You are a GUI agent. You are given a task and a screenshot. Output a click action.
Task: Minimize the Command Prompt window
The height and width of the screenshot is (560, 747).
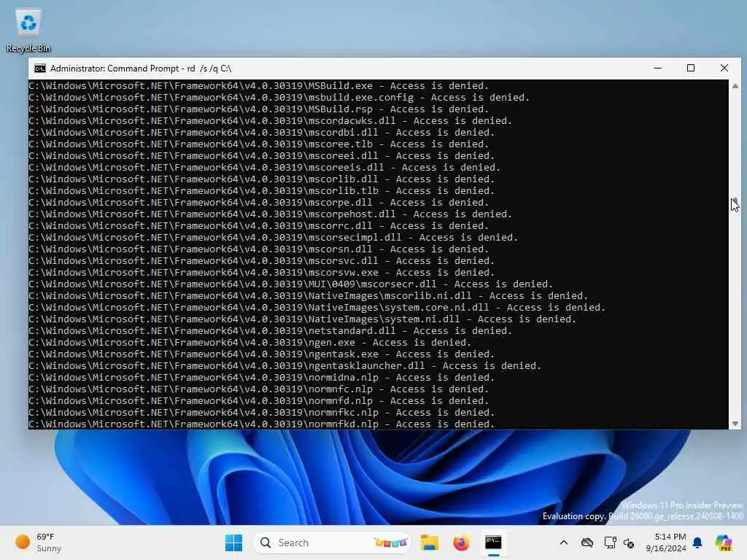pyautogui.click(x=658, y=68)
